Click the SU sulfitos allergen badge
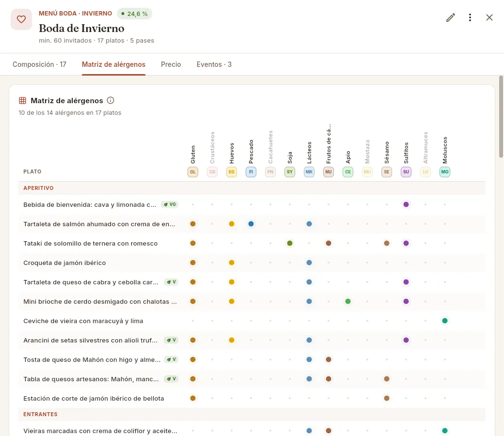 (406, 172)
